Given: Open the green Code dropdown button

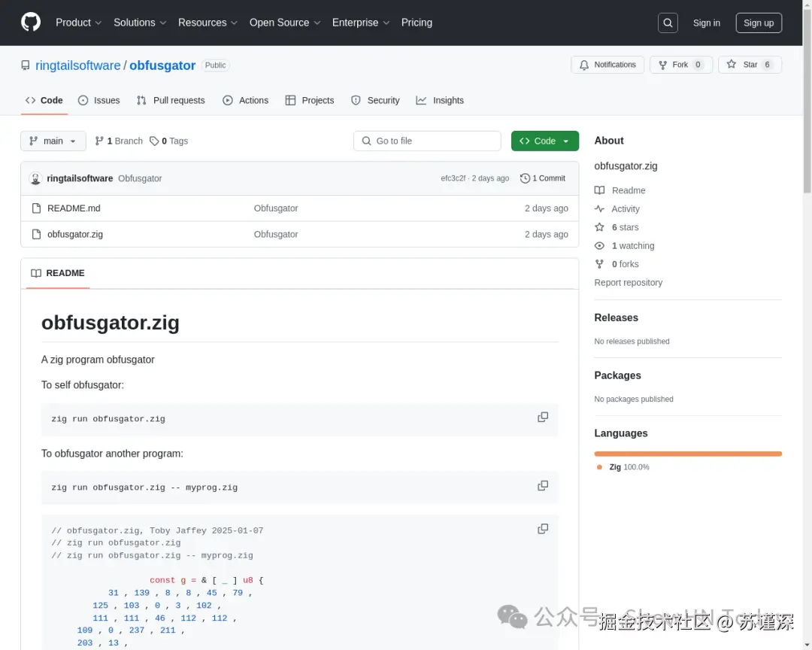Looking at the screenshot, I should pyautogui.click(x=545, y=141).
